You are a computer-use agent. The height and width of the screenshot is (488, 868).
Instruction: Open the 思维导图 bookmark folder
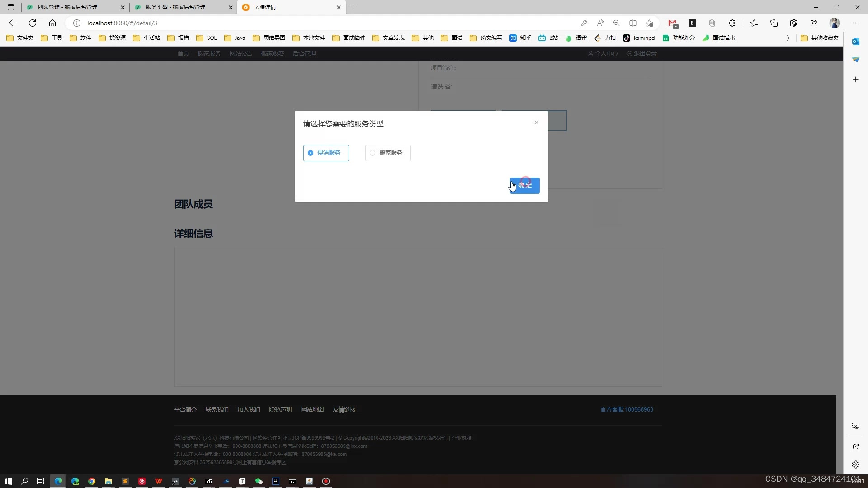pyautogui.click(x=269, y=38)
